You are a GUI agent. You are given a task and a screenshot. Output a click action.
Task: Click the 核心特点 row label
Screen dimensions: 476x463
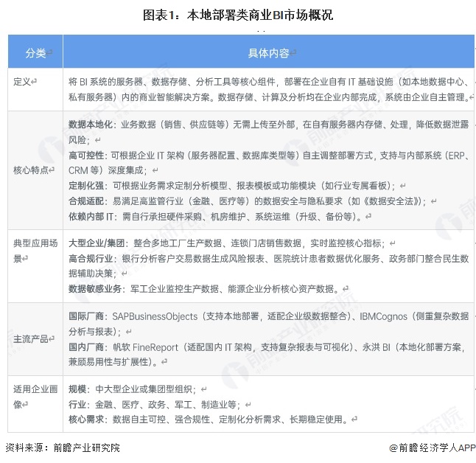(x=30, y=170)
